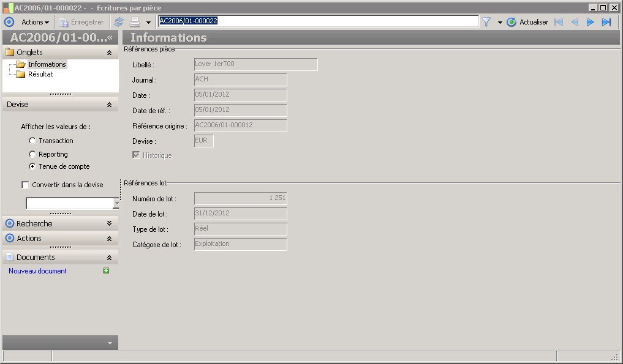Click the Date de lot field 31/12/2012
623x364 pixels.
click(240, 214)
